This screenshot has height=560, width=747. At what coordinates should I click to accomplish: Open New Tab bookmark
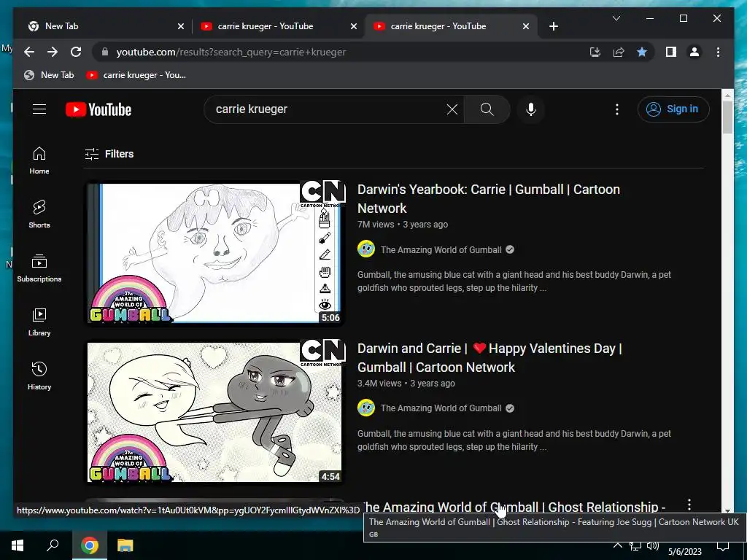click(x=50, y=75)
